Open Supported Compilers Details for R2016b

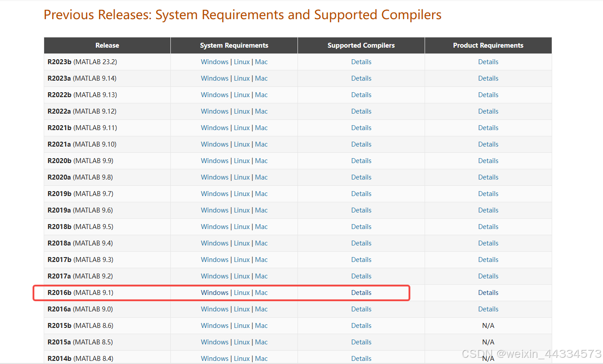(361, 293)
